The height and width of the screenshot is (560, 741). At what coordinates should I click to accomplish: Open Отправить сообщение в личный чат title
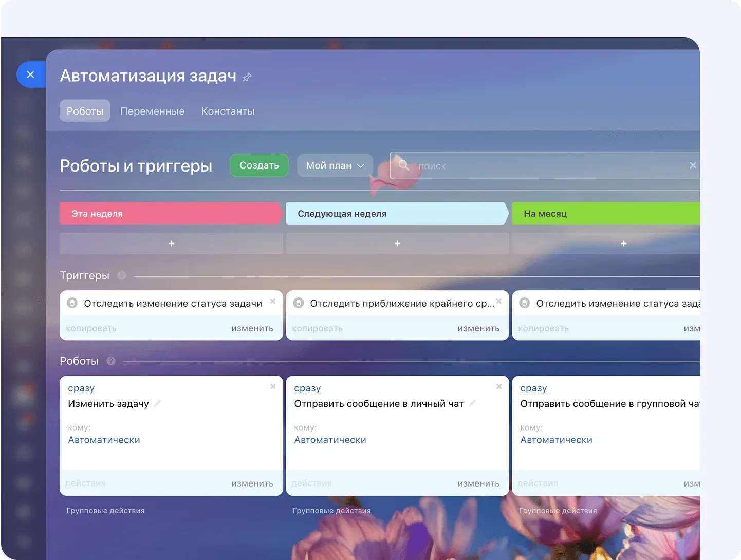379,404
